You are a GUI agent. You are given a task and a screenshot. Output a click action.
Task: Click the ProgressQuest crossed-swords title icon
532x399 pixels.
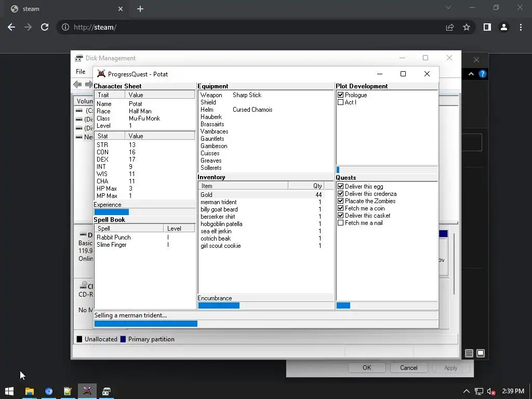tap(101, 74)
